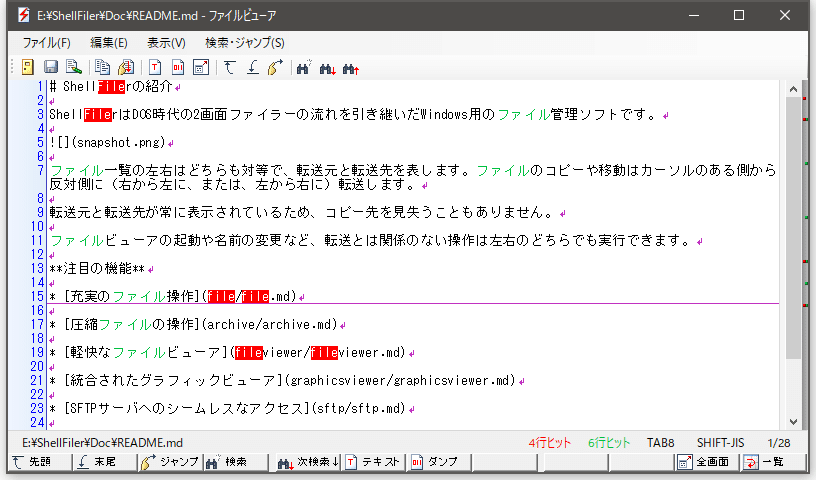
Task: Switch to dump view using toolbar 011 icon
Action: (x=178, y=67)
